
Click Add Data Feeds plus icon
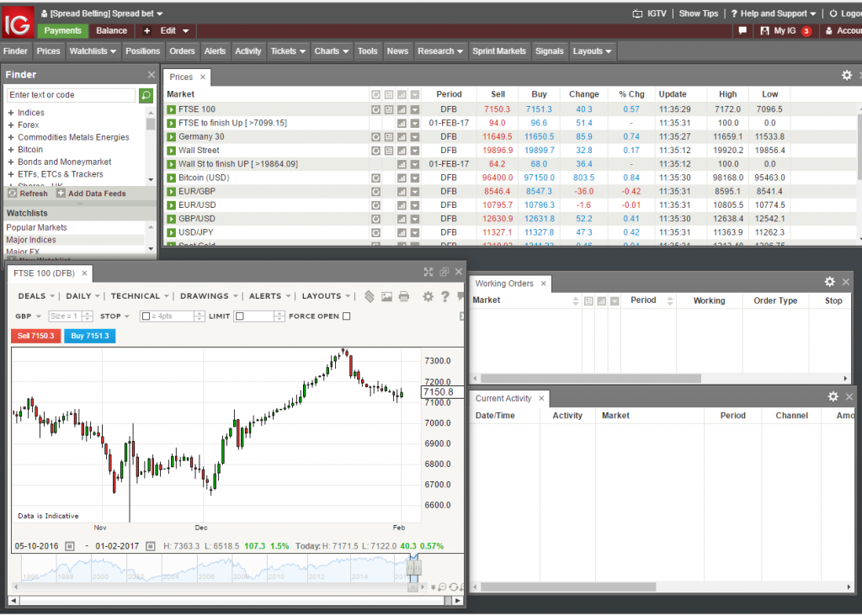tap(61, 193)
